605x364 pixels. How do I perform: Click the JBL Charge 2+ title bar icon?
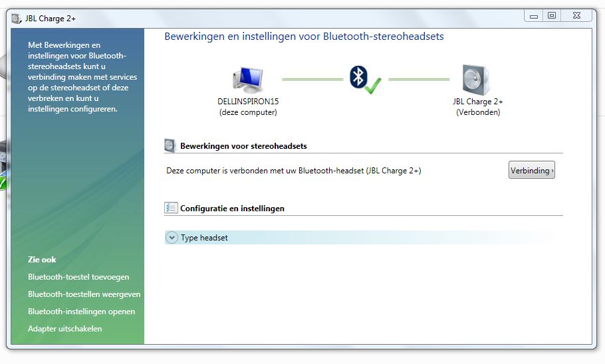[x=16, y=19]
